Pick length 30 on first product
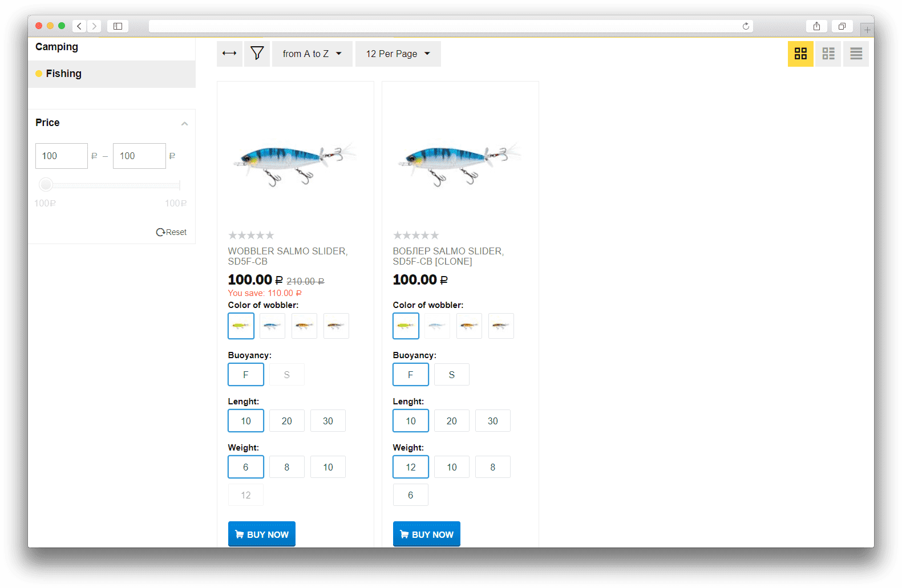Viewport: 902px width, 588px height. pos(328,421)
